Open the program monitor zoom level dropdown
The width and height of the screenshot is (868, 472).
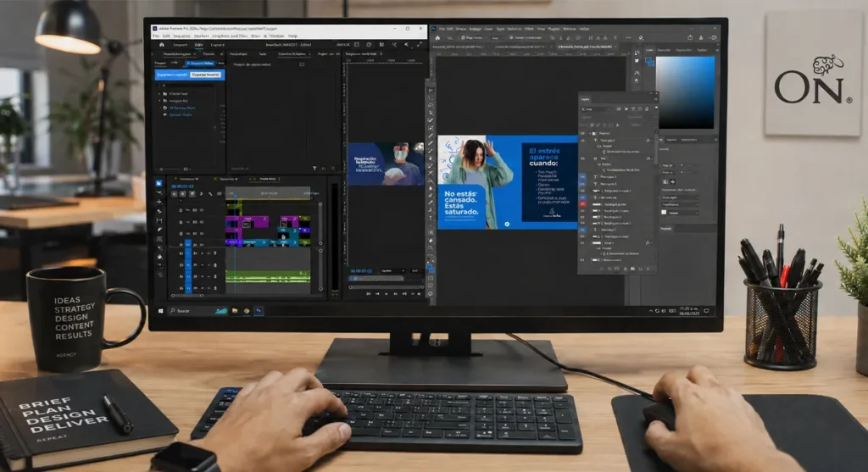tap(393, 270)
